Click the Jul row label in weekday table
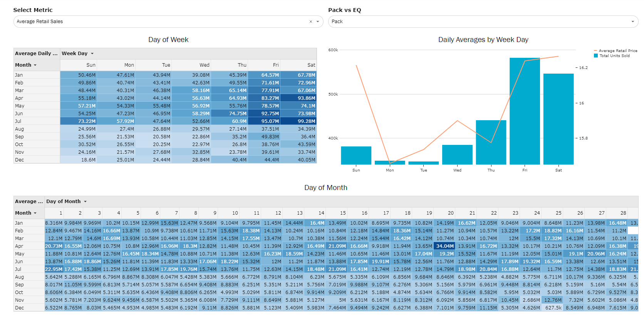Image resolution: width=644 pixels, height=316 pixels. click(x=18, y=121)
